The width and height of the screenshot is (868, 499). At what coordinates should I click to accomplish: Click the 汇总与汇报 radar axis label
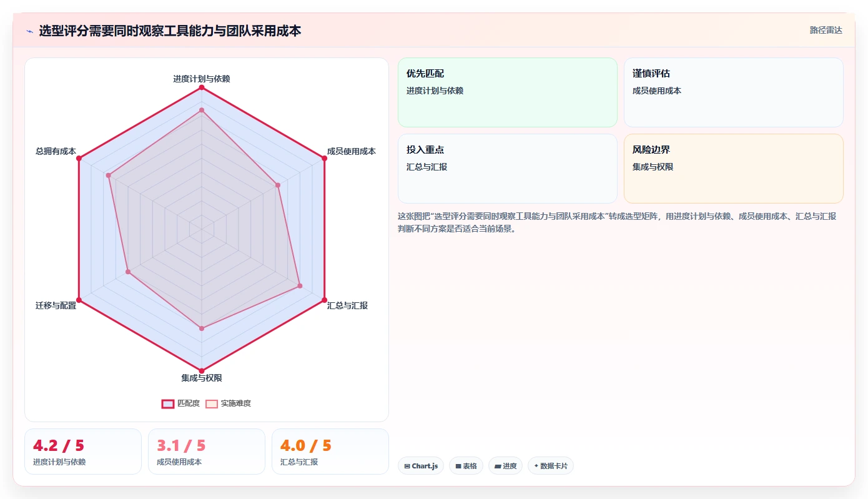point(347,305)
